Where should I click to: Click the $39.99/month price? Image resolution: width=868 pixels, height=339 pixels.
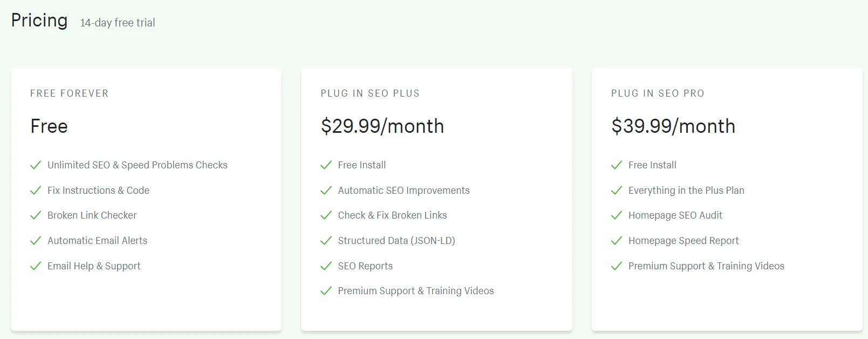[x=673, y=126]
